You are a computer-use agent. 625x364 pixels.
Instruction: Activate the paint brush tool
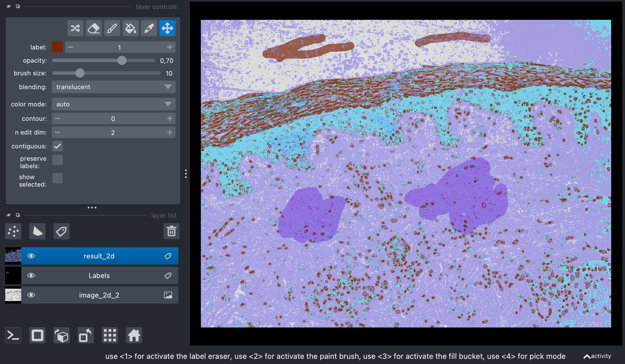coord(112,28)
